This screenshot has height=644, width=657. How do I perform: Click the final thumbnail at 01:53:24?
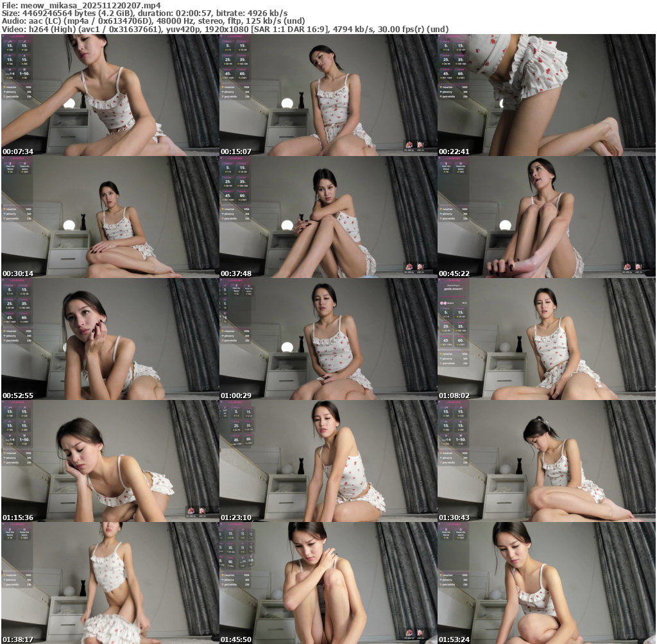coord(547,583)
